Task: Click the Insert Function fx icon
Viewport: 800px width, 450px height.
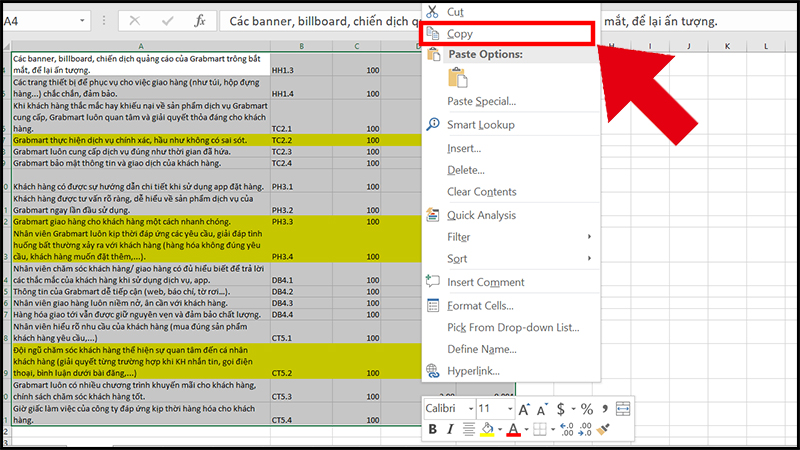Action: pyautogui.click(x=200, y=20)
